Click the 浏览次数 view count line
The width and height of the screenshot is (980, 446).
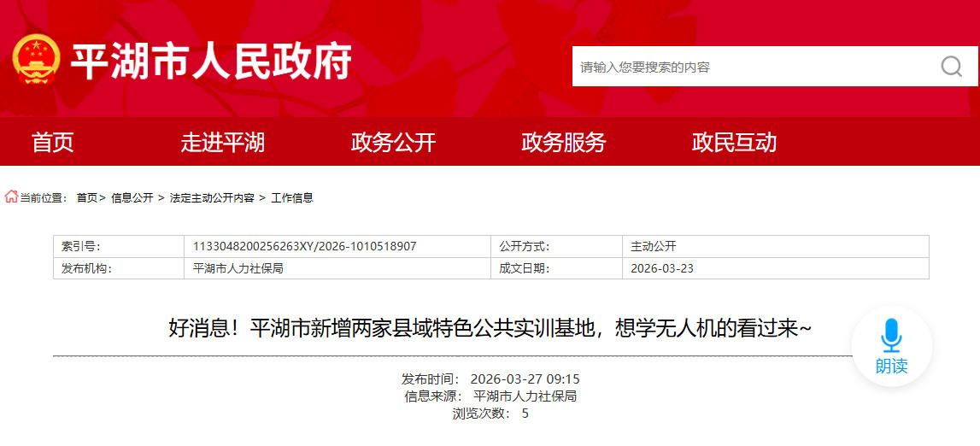click(490, 413)
